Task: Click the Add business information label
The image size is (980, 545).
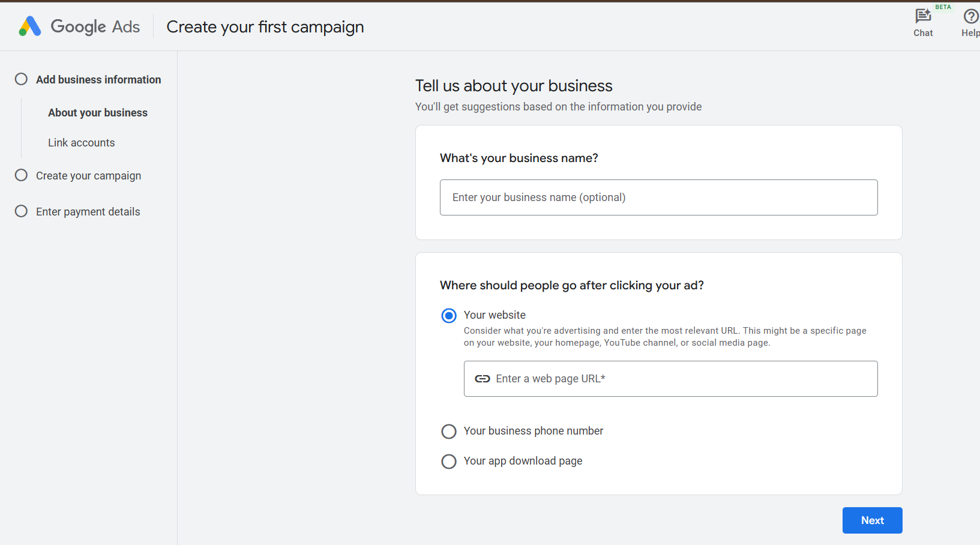Action: pyautogui.click(x=98, y=80)
